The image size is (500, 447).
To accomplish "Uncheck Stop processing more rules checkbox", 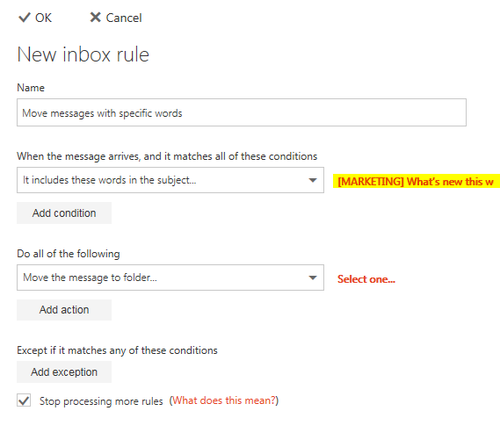I will 24,400.
